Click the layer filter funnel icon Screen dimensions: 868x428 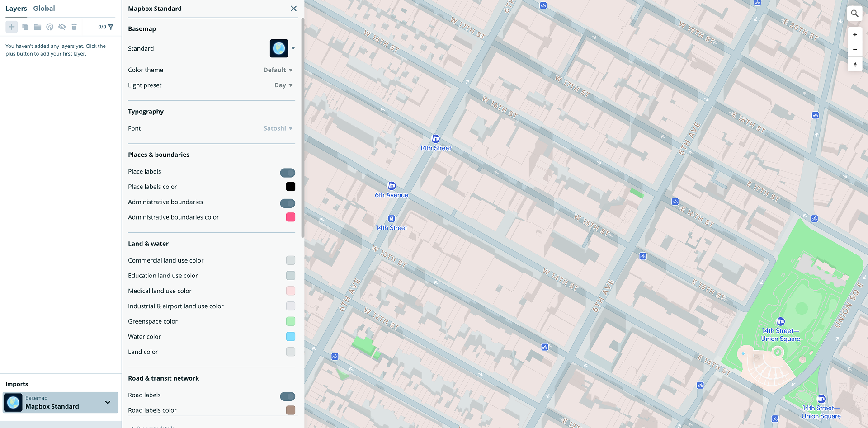click(x=111, y=27)
